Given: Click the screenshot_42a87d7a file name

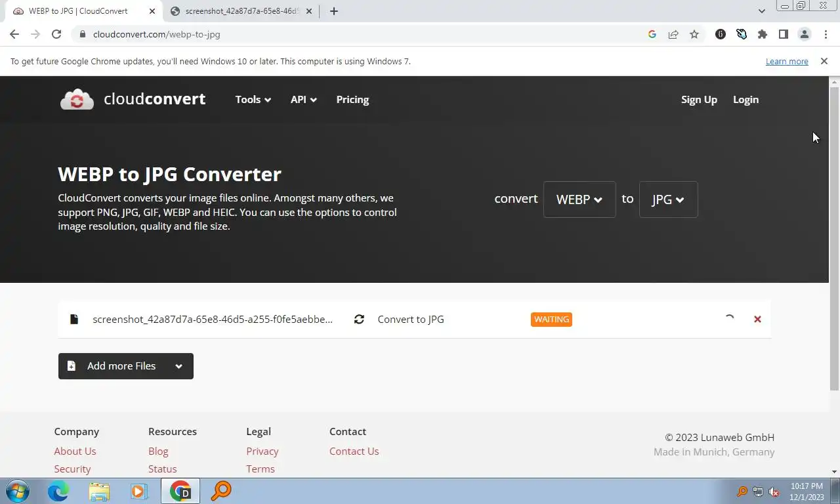Looking at the screenshot, I should coord(213,320).
